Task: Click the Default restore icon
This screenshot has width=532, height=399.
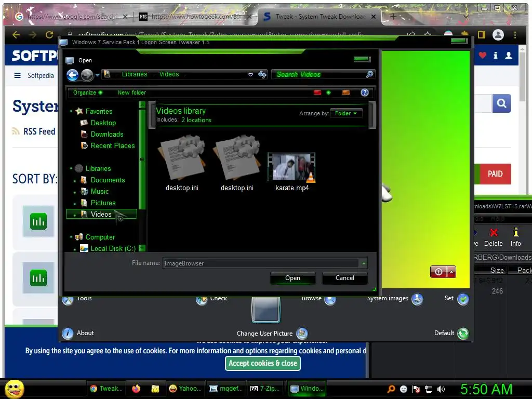Action: tap(463, 334)
